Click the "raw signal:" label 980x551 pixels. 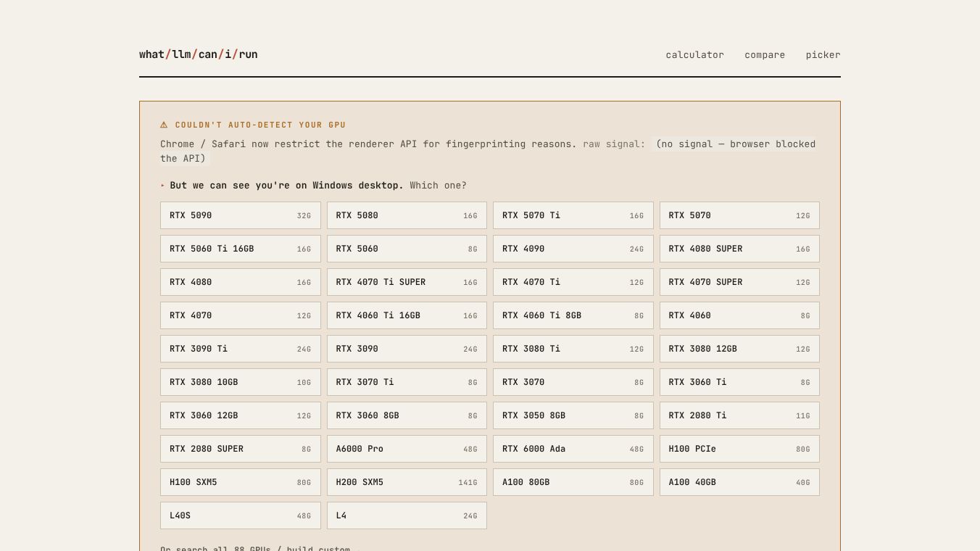pos(614,144)
